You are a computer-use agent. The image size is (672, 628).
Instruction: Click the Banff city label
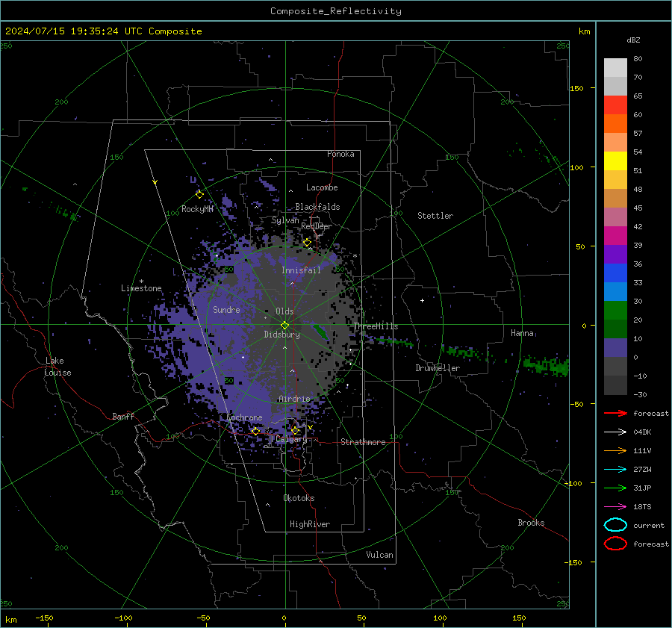coord(123,416)
